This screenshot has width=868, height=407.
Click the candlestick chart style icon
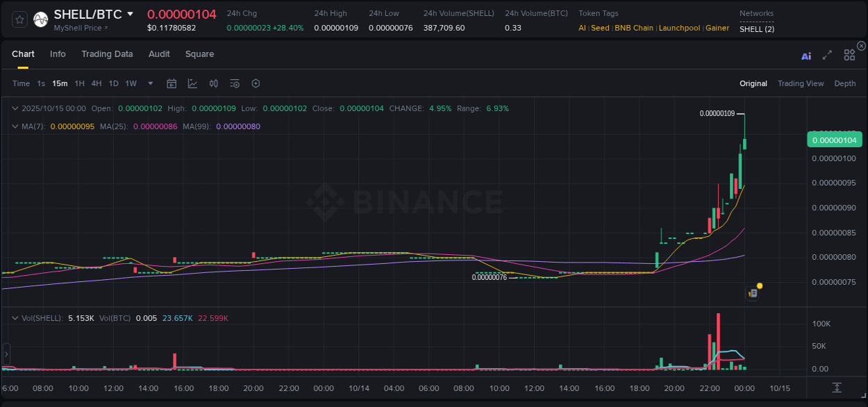coord(214,83)
